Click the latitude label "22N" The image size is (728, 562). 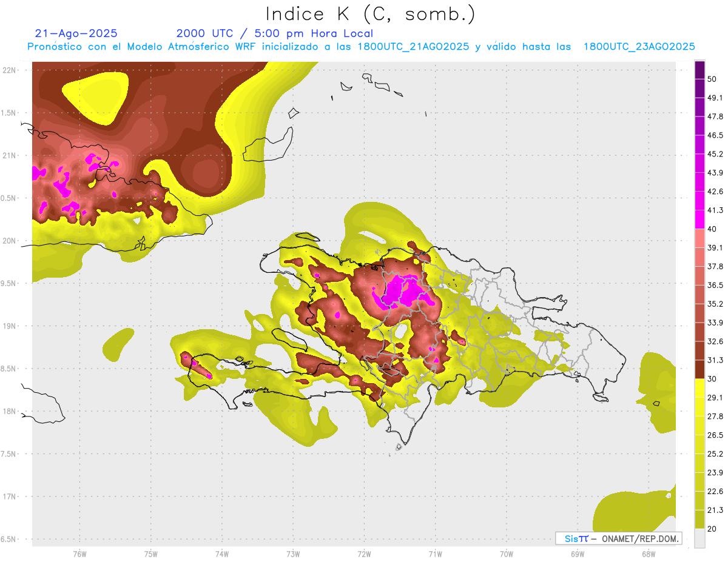click(x=10, y=70)
